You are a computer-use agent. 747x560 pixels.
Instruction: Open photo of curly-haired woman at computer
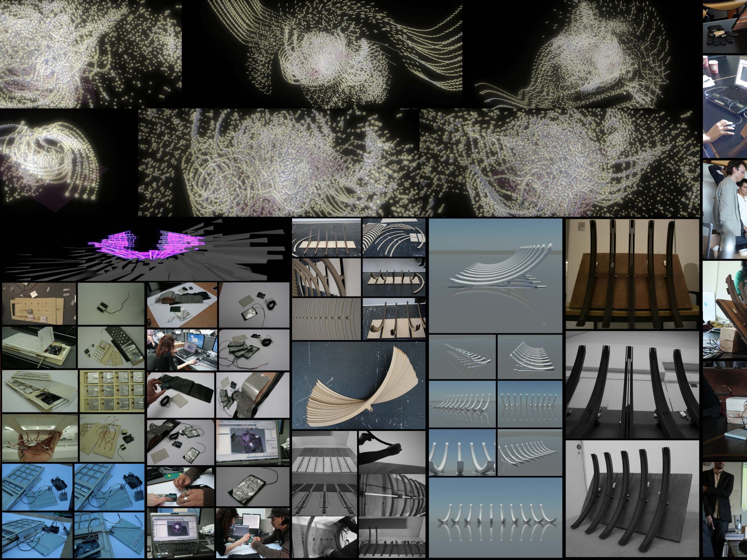182,349
